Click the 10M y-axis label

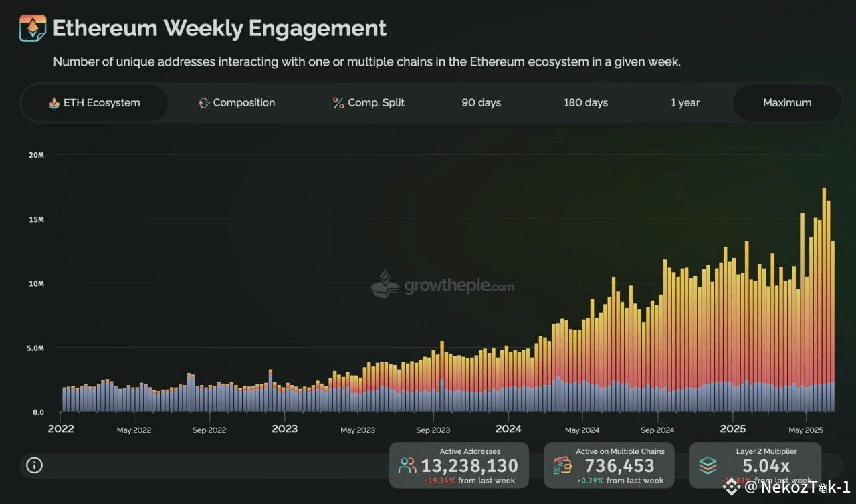coord(36,283)
